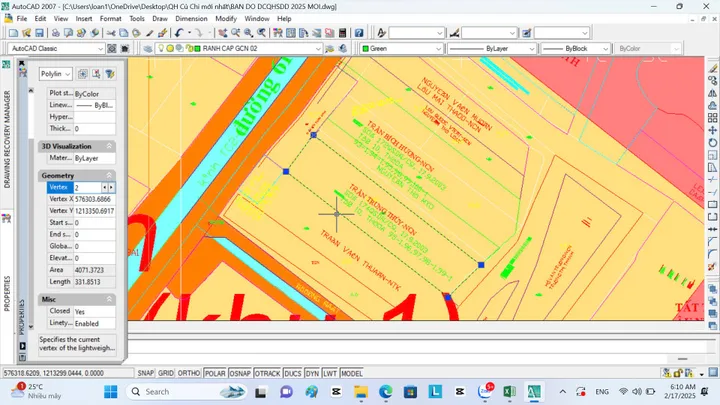This screenshot has height=405, width=720.
Task: Click Closed property value Yes
Action: point(94,311)
